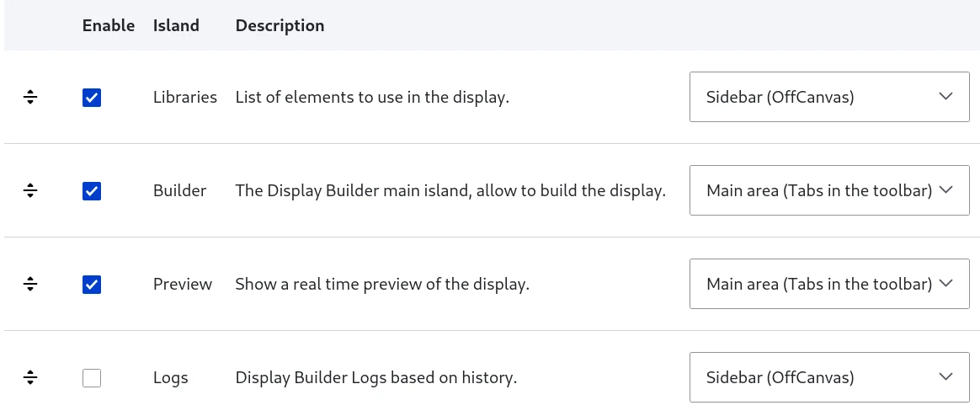
Task: Untick the Preview island checkbox
Action: pyautogui.click(x=92, y=285)
